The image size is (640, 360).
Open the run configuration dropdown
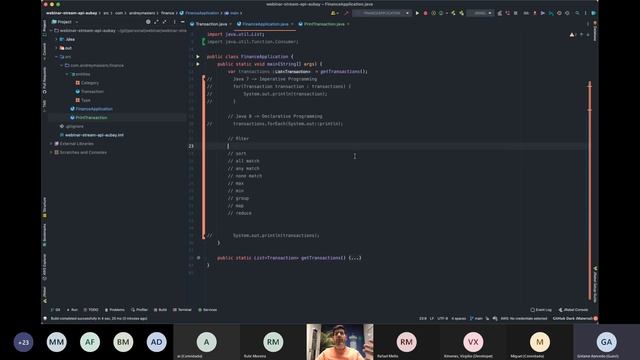pos(382,13)
